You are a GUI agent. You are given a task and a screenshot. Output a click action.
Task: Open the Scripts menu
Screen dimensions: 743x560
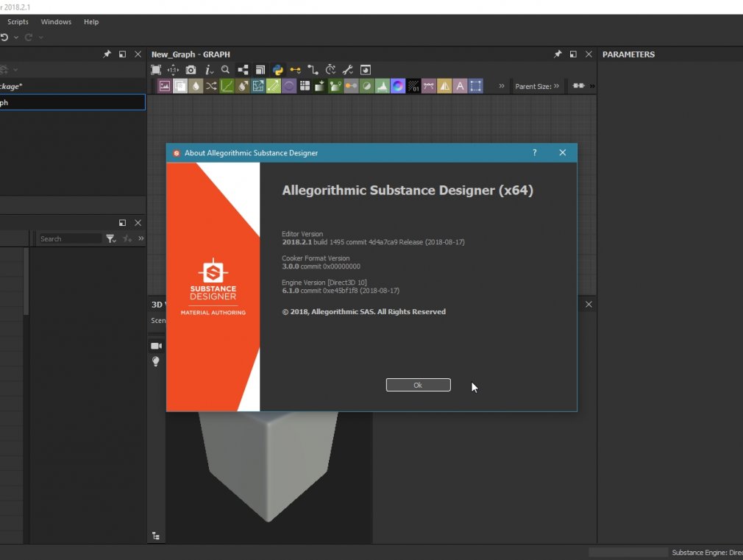18,22
